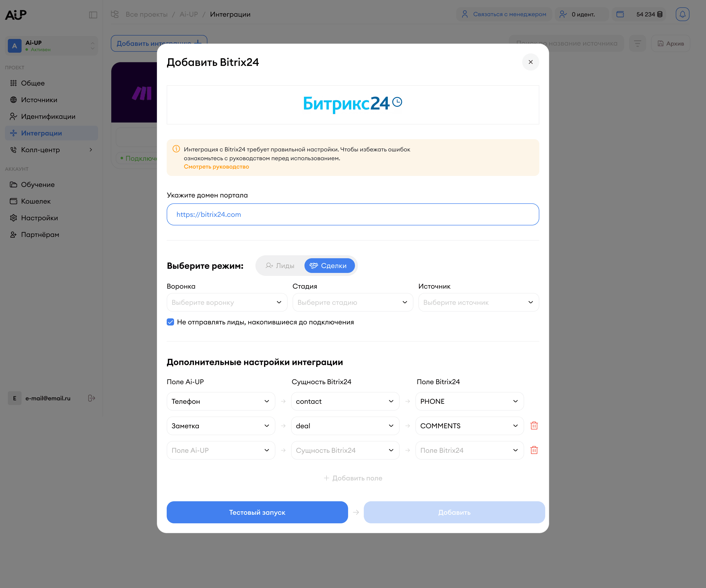Select the Сделки mode
706x588 pixels.
329,266
